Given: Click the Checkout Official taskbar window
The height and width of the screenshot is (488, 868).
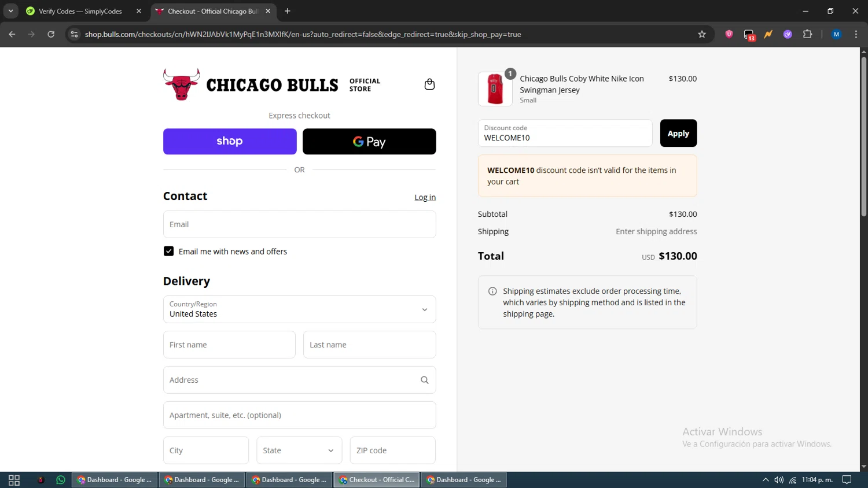Looking at the screenshot, I should point(377,480).
